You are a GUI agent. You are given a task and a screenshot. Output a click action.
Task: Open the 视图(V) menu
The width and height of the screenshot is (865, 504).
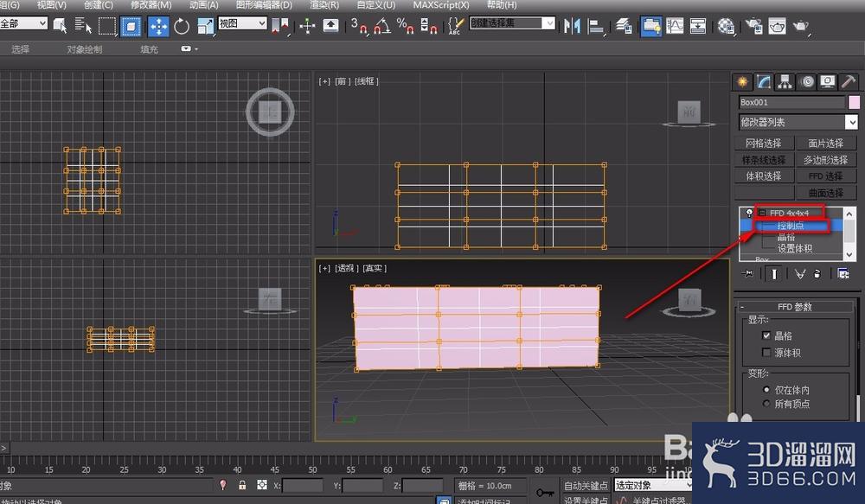click(51, 5)
